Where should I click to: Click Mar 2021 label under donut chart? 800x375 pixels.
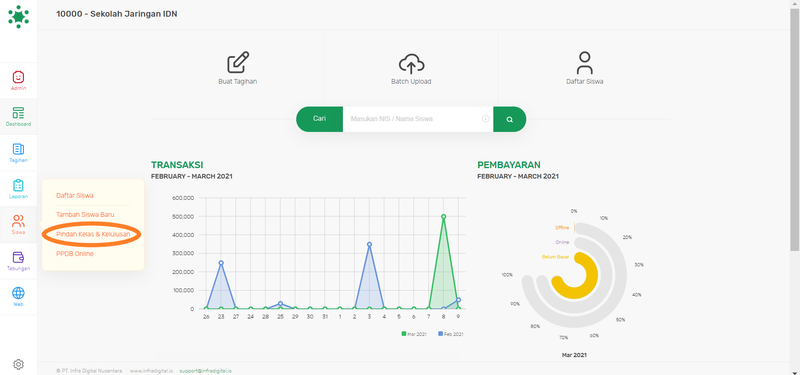click(x=574, y=355)
